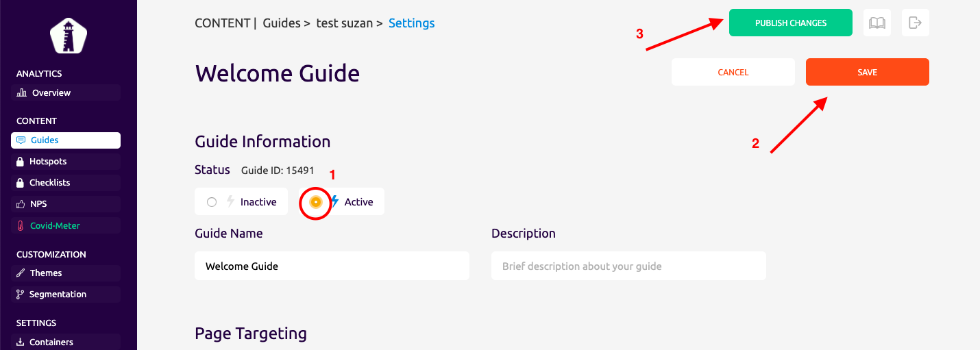This screenshot has width=980, height=350.
Task: Click into the Guide Name field
Action: (x=332, y=266)
